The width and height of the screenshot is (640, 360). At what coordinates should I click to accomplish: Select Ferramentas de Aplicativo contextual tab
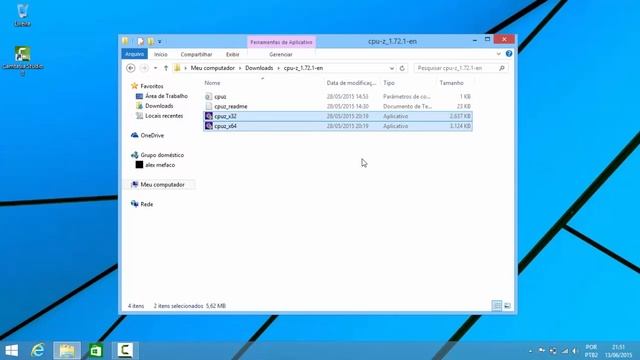pyautogui.click(x=281, y=42)
